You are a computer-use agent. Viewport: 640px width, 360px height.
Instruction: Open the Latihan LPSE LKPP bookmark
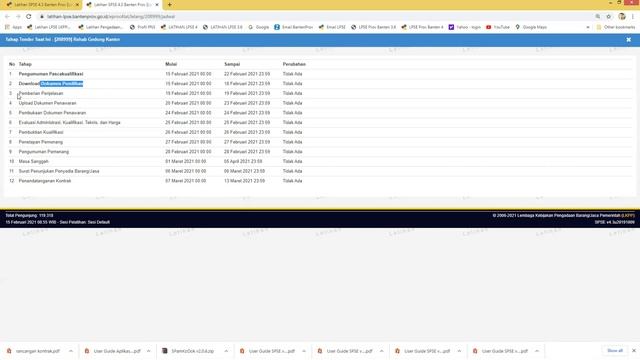[49, 27]
